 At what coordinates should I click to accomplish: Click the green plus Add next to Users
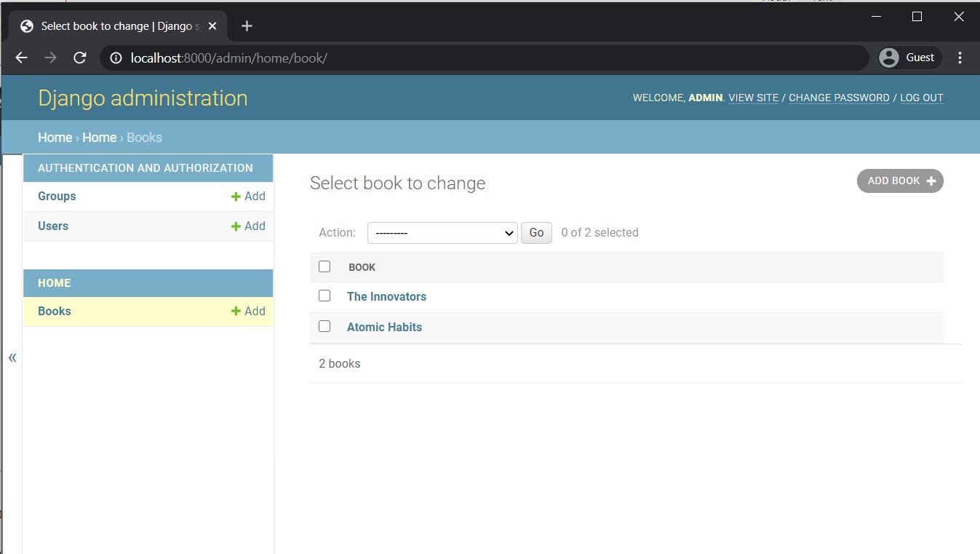point(248,226)
